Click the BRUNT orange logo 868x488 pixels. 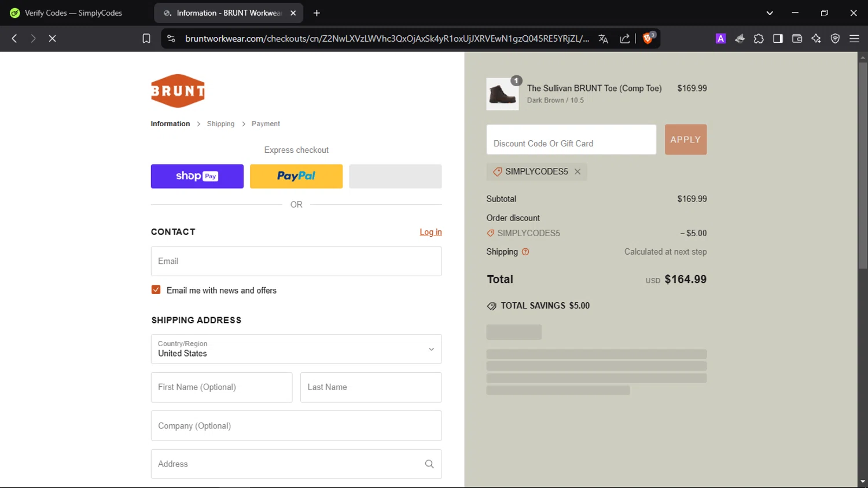pyautogui.click(x=178, y=91)
